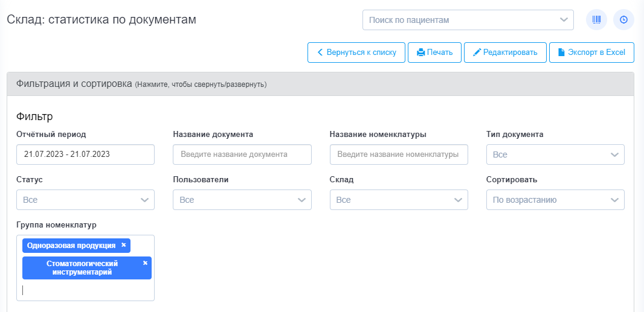Open the clock history icon

[623, 20]
